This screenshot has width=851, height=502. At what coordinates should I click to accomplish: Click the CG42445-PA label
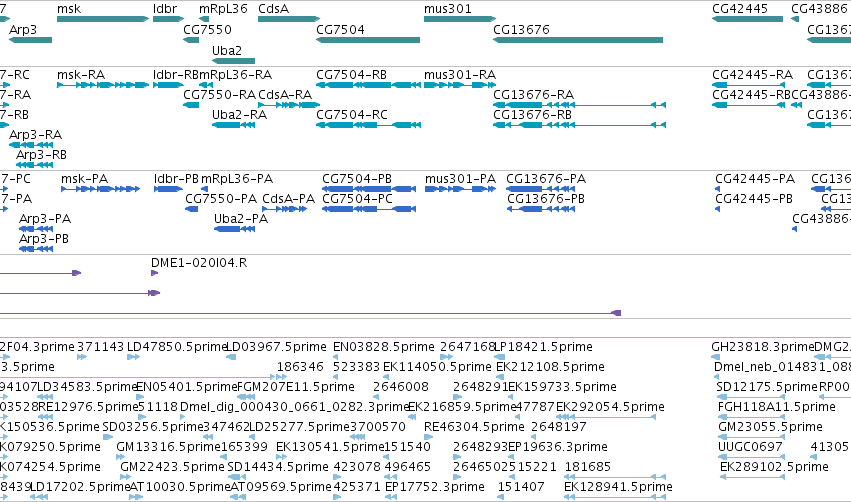tap(755, 179)
